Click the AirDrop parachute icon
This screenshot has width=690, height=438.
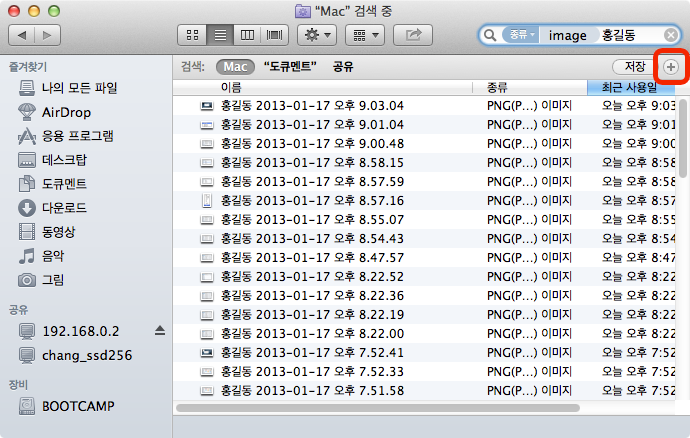[x=26, y=112]
